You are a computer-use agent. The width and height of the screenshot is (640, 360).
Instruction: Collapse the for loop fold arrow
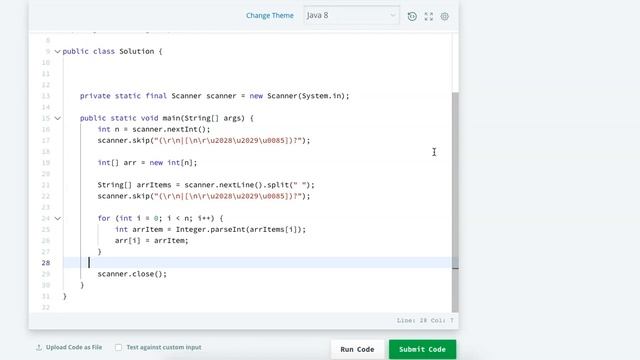pyautogui.click(x=58, y=218)
